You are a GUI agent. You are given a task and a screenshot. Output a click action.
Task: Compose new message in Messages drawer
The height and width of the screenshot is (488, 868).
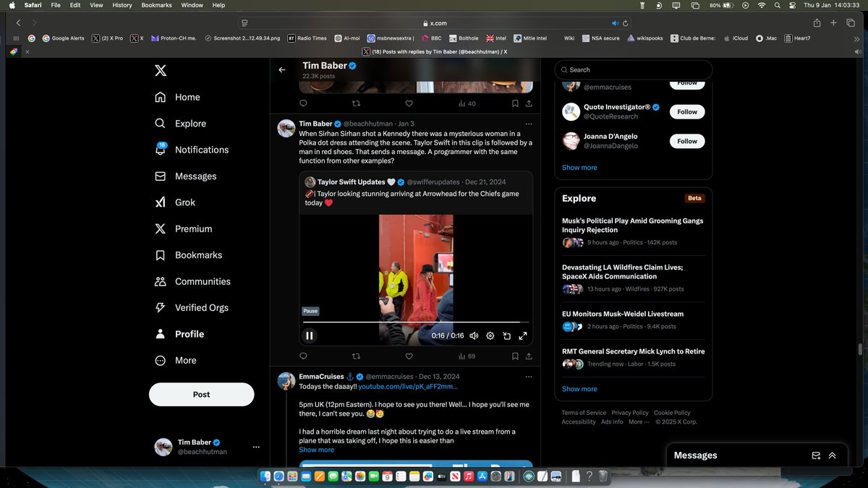pos(816,455)
